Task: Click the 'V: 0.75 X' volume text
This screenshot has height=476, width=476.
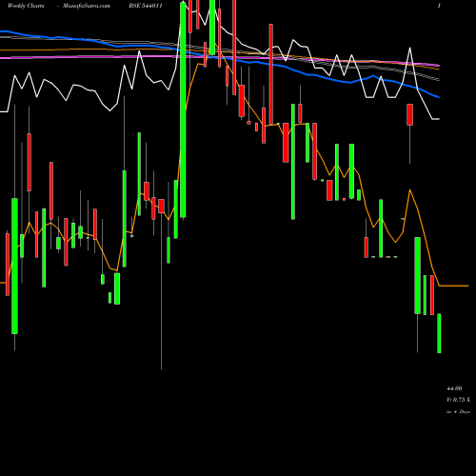Action: (x=458, y=400)
